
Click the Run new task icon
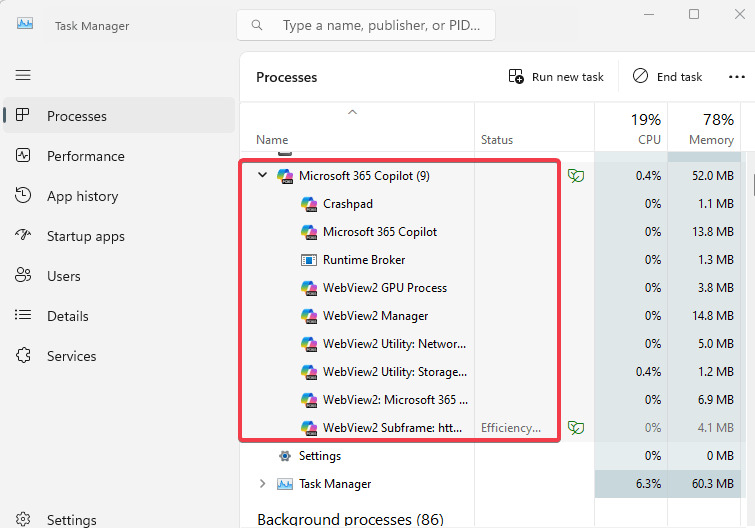point(516,77)
